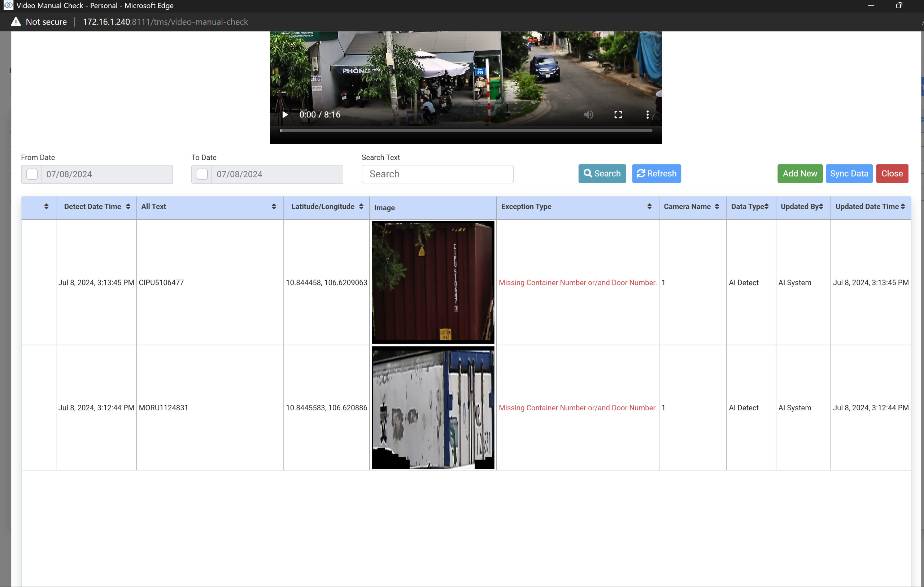The height and width of the screenshot is (587, 924).
Task: Sort Latitude/Longitude column arrows
Action: pyautogui.click(x=361, y=207)
